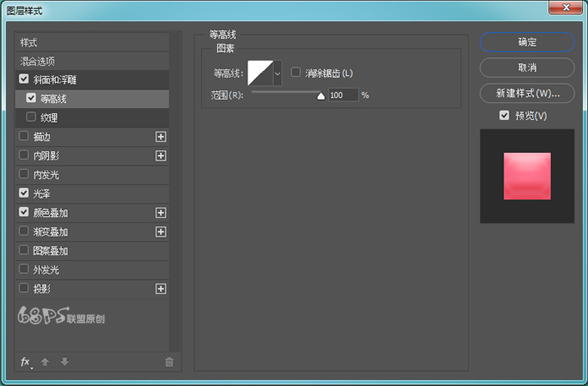
Task: Select the 样式 list entry
Action: (92, 42)
